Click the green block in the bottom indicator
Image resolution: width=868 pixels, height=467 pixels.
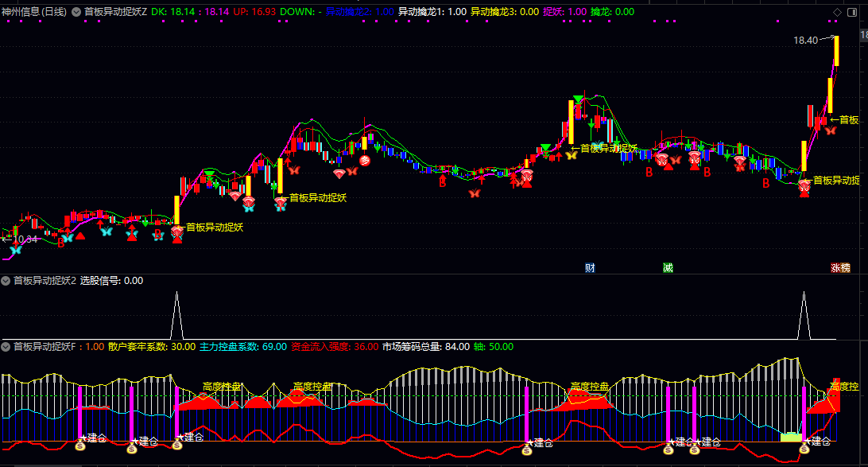pyautogui.click(x=791, y=436)
